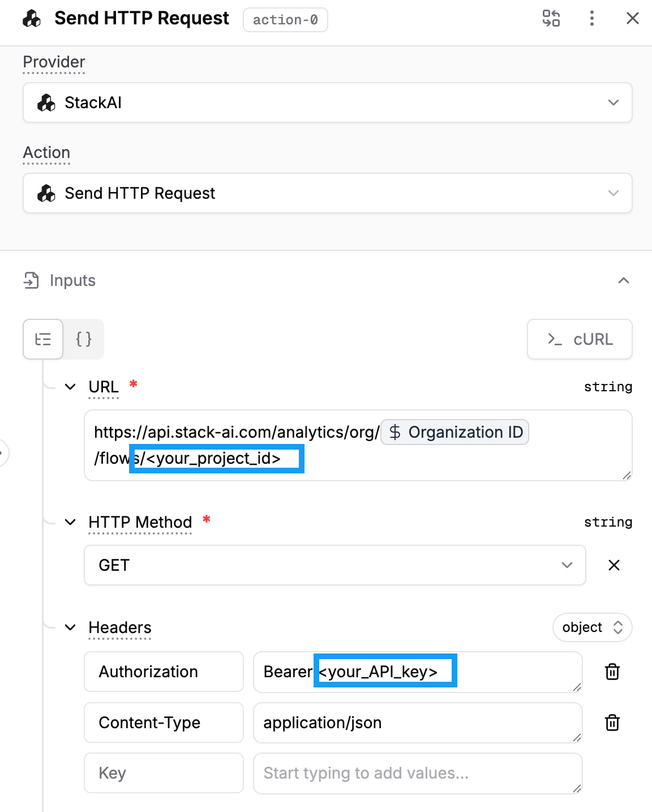652x812 pixels.
Task: Delete the Content-Type header row
Action: [x=612, y=723]
